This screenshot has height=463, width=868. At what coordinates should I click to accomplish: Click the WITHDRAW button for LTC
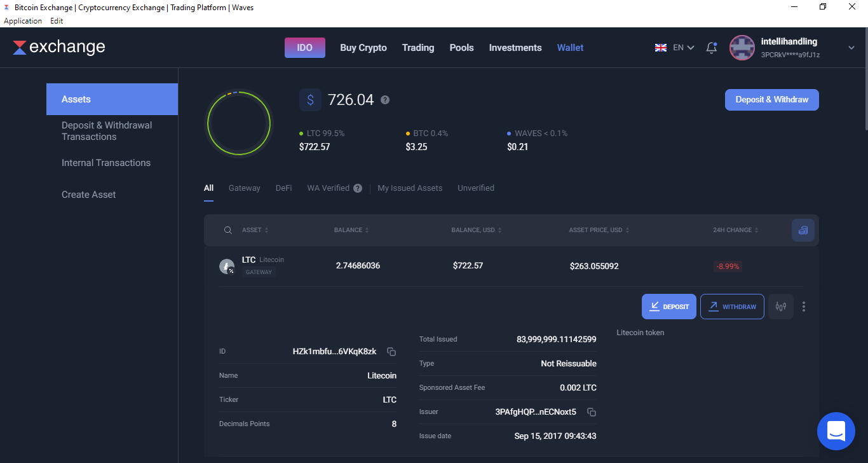pos(732,307)
